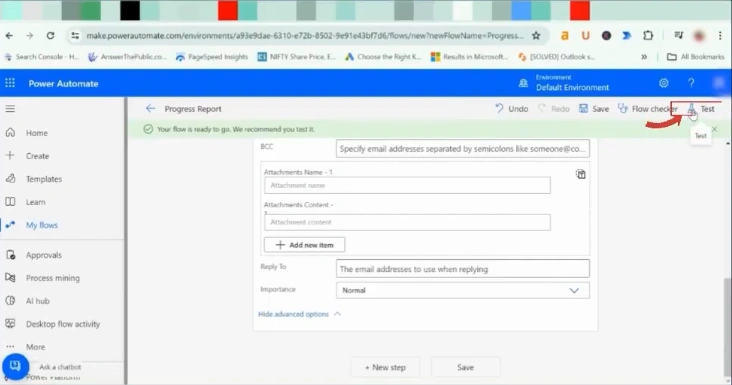The image size is (732, 385).
Task: Click the Add new item button
Action: coord(304,245)
